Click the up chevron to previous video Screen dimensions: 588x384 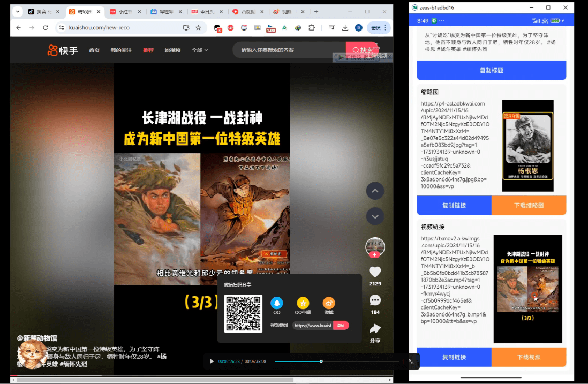(375, 191)
